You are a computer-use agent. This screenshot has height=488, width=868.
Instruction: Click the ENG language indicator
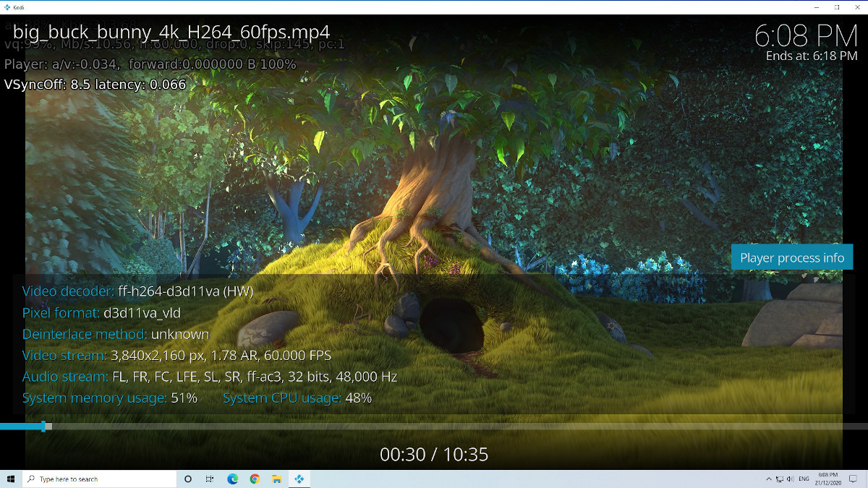click(x=804, y=479)
